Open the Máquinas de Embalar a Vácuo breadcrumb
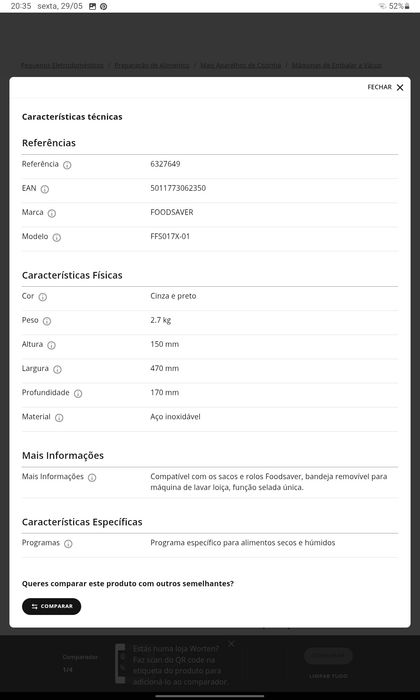420x700 pixels. [x=337, y=66]
